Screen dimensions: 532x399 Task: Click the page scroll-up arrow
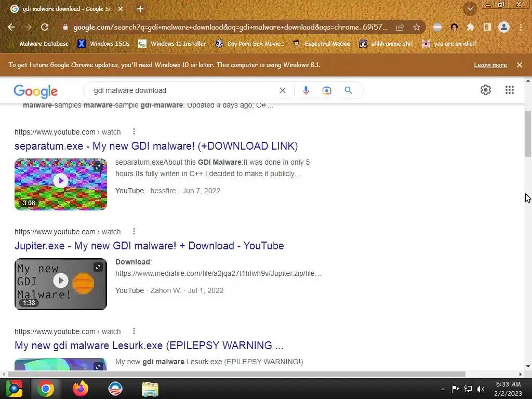[528, 81]
